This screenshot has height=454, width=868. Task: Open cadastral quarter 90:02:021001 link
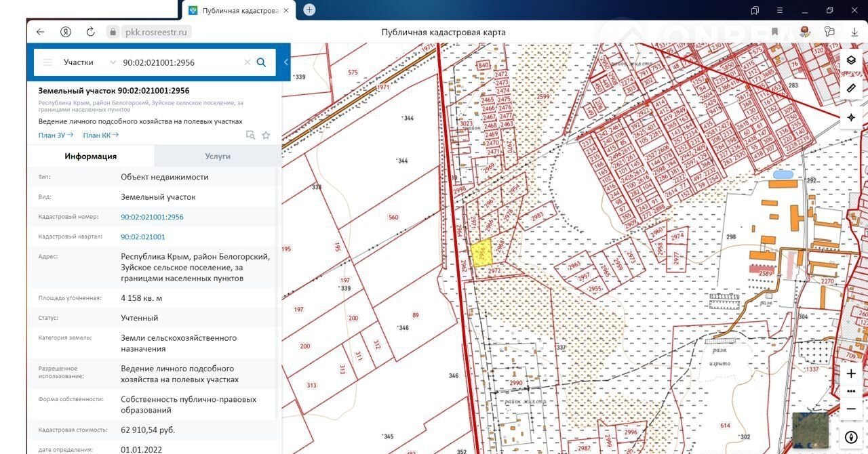142,237
